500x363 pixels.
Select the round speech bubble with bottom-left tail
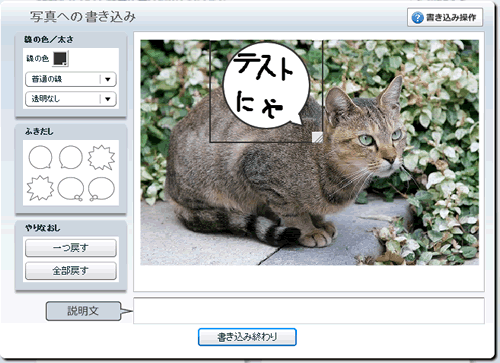(71, 157)
